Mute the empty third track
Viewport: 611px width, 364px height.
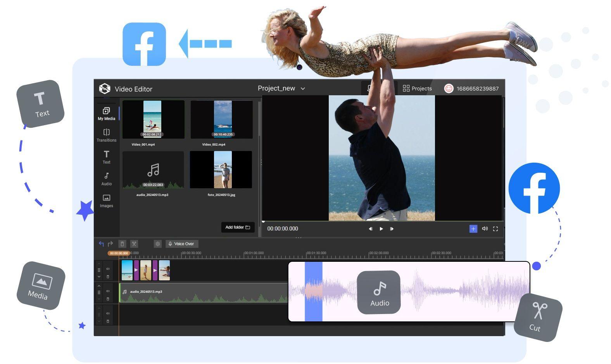pyautogui.click(x=108, y=313)
